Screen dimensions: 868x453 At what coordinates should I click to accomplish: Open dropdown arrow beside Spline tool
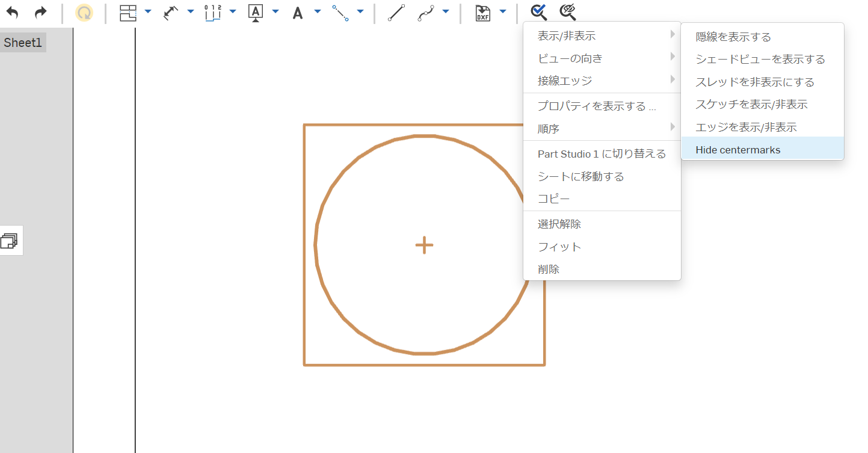(446, 11)
